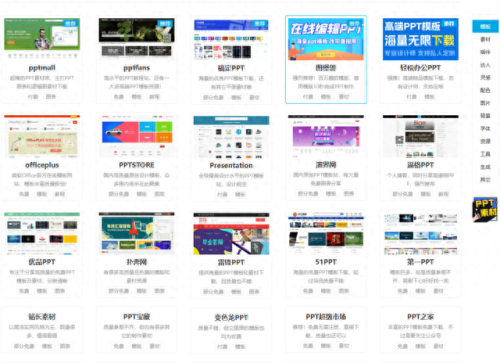Open the 第一PPT title link
The height and width of the screenshot is (363, 500).
tap(421, 262)
